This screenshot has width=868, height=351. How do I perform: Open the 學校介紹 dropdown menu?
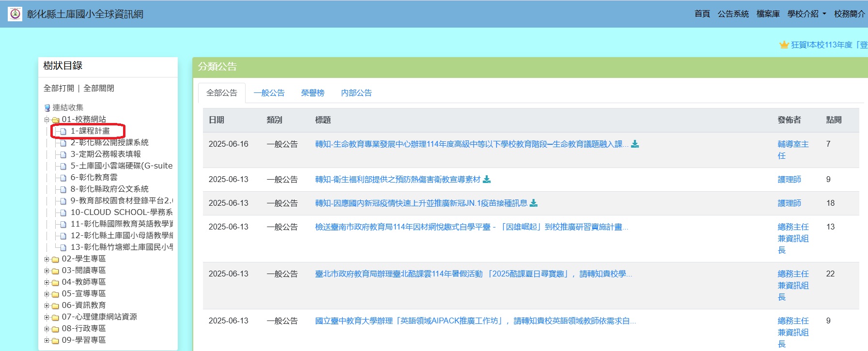pos(806,14)
